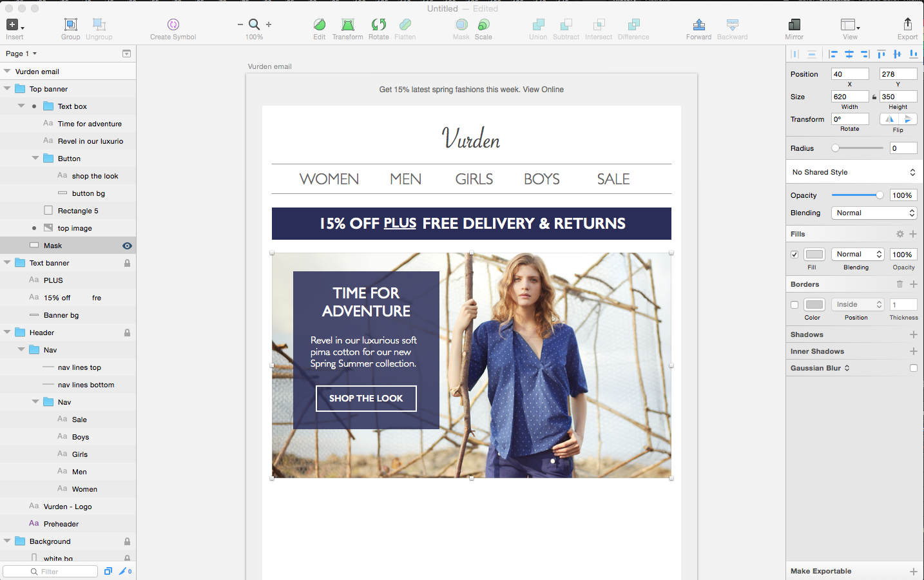Add a new Shadows entry
924x580 pixels.
(913, 334)
